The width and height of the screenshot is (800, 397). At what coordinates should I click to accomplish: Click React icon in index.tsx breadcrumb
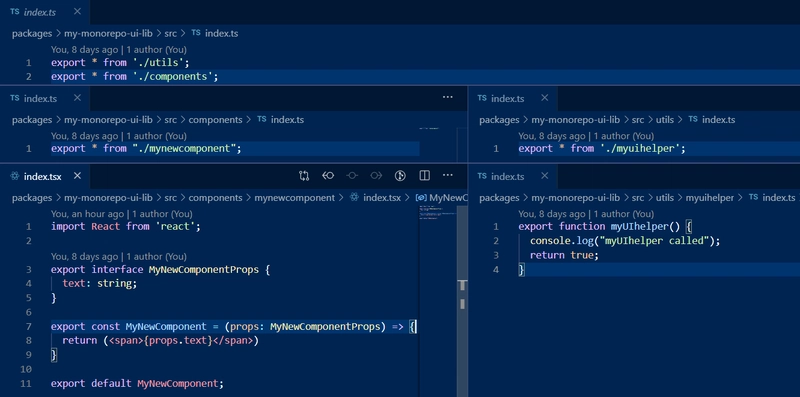(x=354, y=197)
